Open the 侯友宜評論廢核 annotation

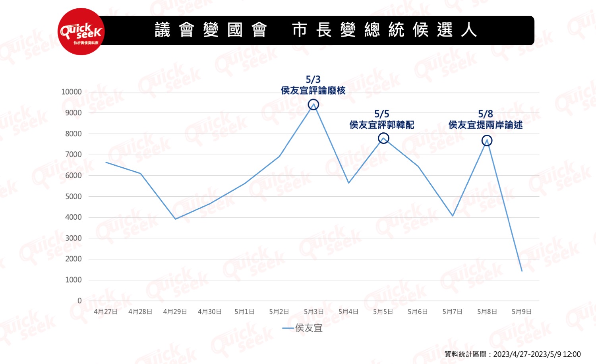tap(313, 91)
